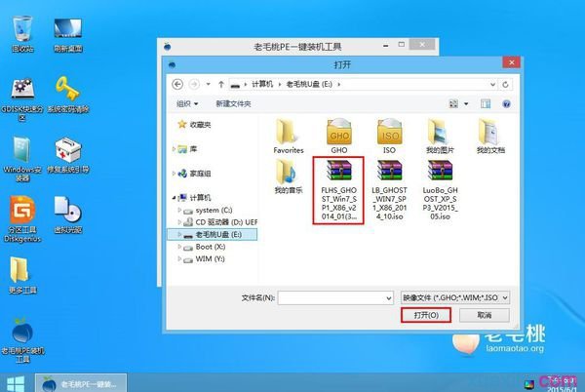The image size is (585, 392).
Task: Click the Windows Start button
Action: [x=16, y=383]
